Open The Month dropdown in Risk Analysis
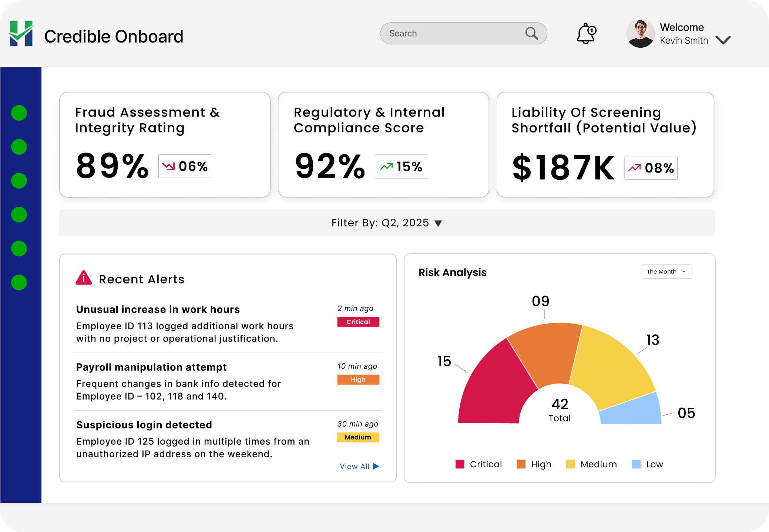 (667, 272)
